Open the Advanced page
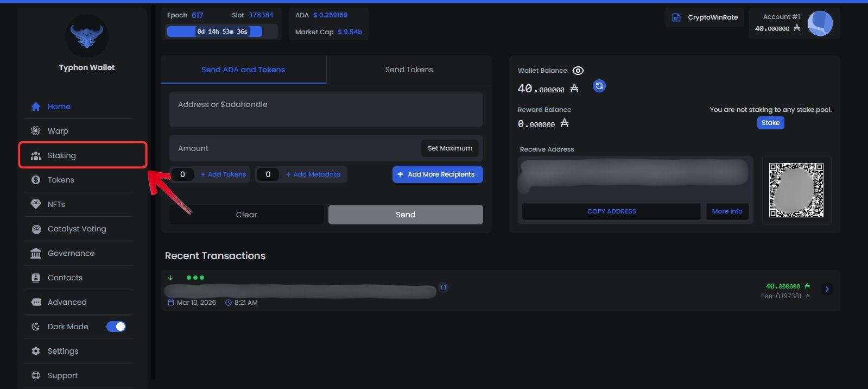 (x=78, y=302)
